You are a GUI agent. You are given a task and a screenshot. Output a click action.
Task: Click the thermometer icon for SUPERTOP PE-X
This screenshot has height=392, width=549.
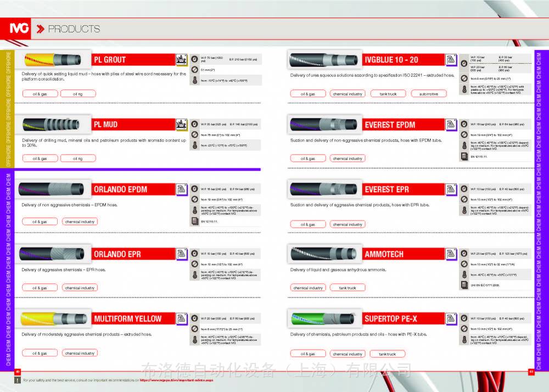pyautogui.click(x=464, y=339)
